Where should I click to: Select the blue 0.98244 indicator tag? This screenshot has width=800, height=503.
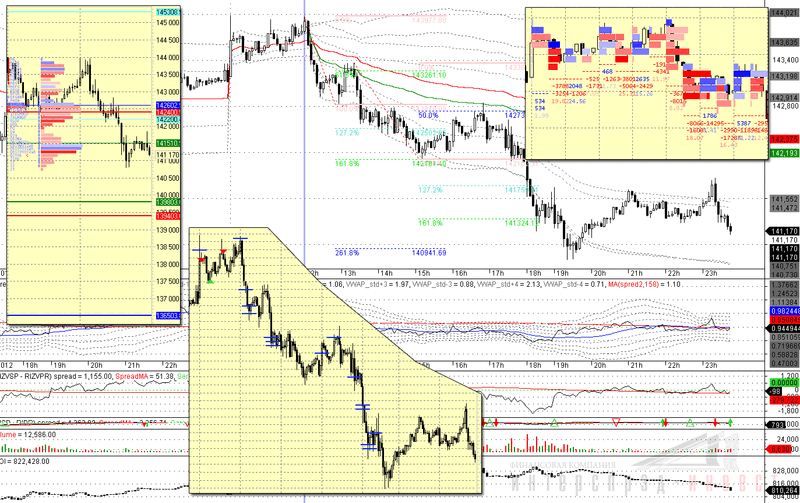pos(784,311)
